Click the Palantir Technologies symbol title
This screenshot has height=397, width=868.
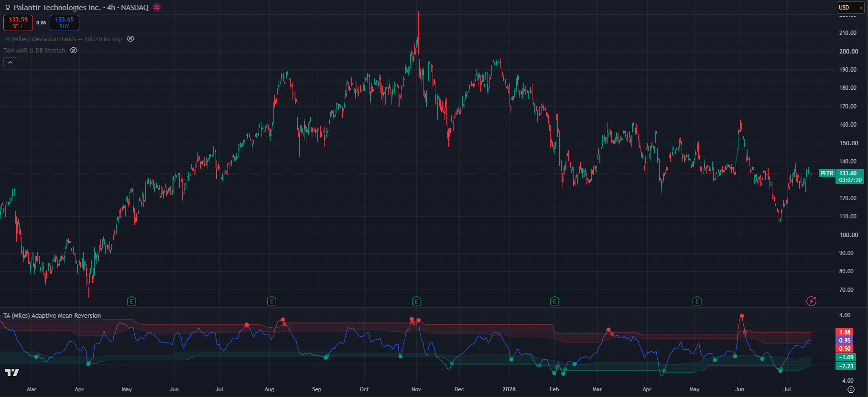click(x=81, y=7)
